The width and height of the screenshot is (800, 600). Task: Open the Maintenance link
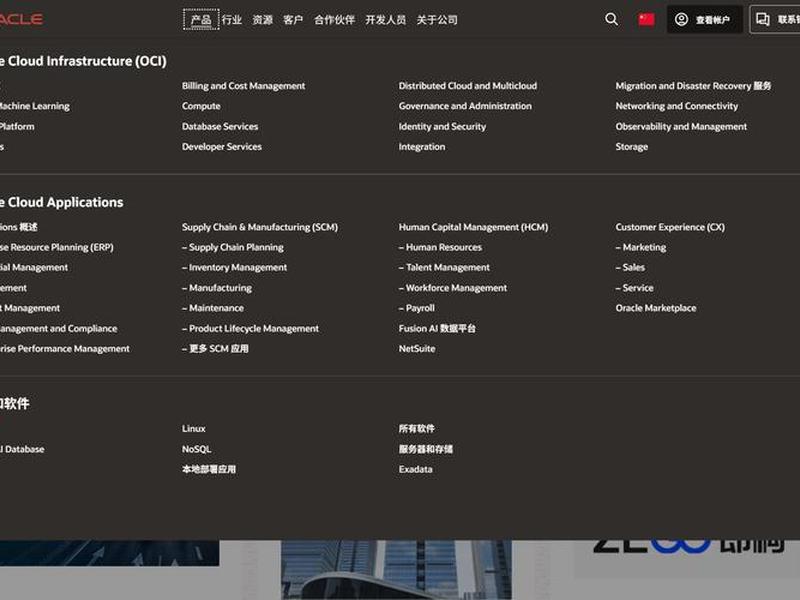tap(213, 308)
